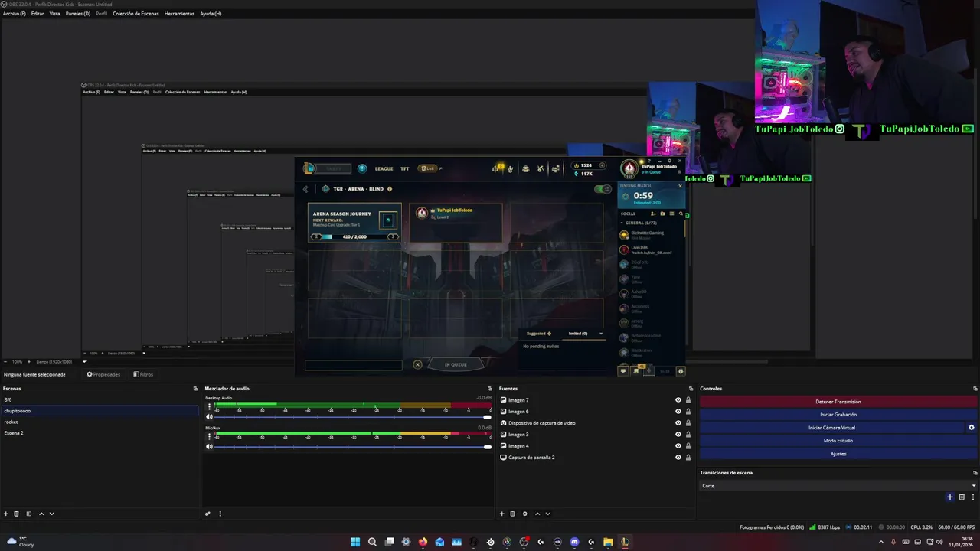Add a new scene with the plus icon
980x551 pixels.
tap(6, 514)
